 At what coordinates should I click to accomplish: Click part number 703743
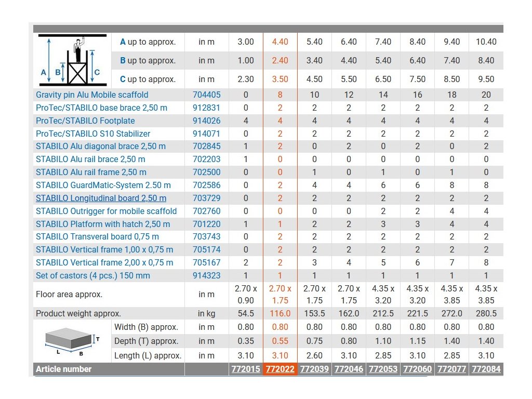[207, 236]
